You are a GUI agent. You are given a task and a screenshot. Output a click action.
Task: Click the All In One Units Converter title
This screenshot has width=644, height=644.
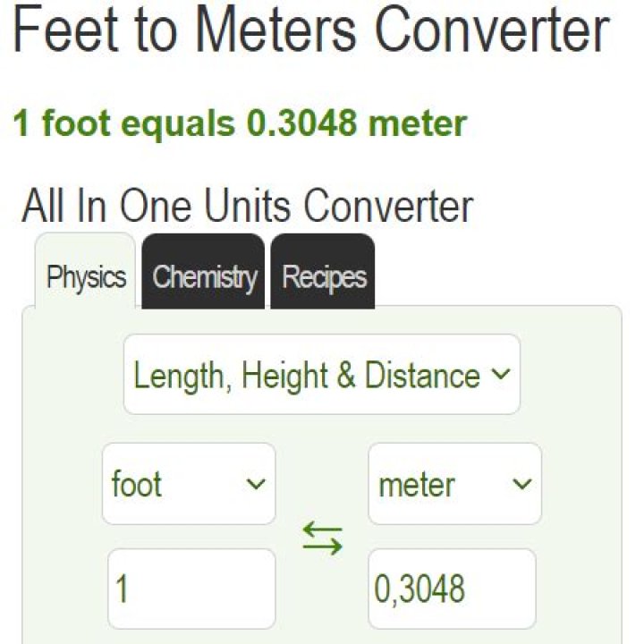[x=247, y=206]
